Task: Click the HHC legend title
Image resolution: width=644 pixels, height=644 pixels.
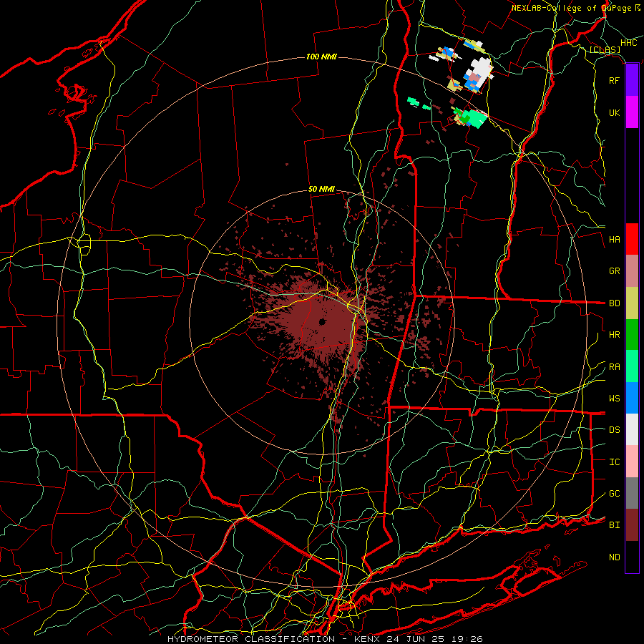Action: [x=628, y=43]
